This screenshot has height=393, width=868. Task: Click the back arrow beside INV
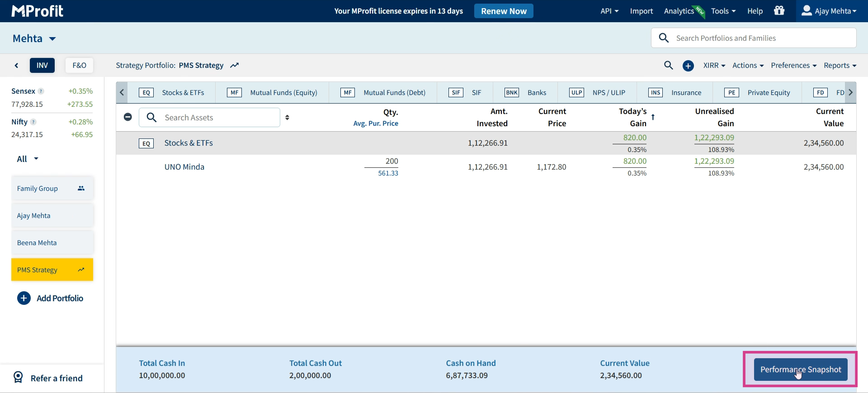click(16, 65)
